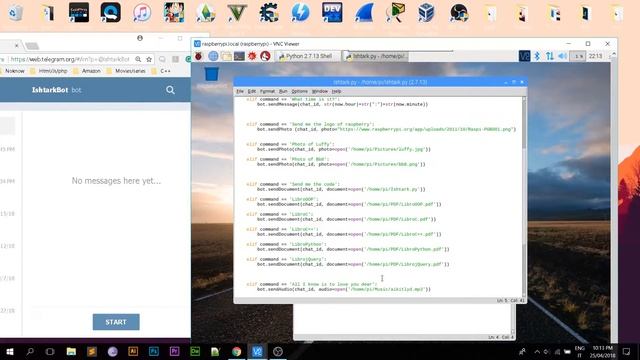The width and height of the screenshot is (640, 360).
Task: Open OBS Studio from the taskbar
Action: click(x=278, y=351)
